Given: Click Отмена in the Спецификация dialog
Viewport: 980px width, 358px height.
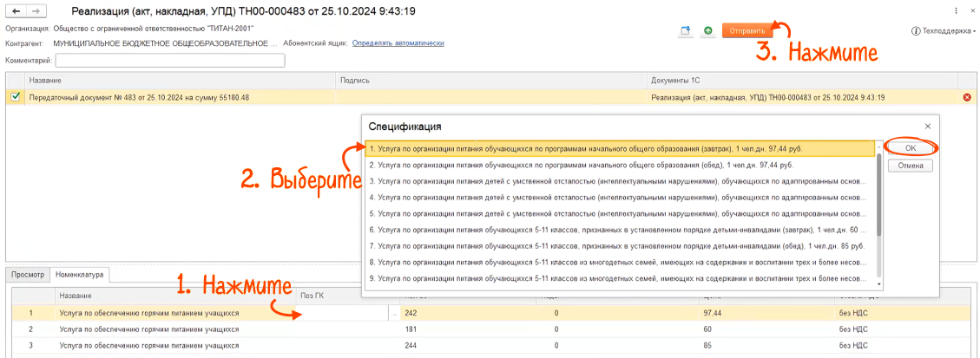Looking at the screenshot, I should pos(910,166).
